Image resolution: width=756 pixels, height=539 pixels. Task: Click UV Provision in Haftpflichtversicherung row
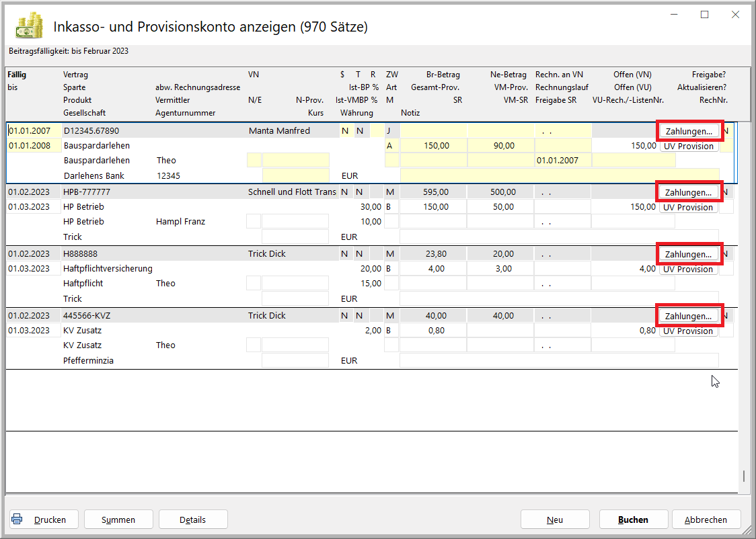pos(688,269)
